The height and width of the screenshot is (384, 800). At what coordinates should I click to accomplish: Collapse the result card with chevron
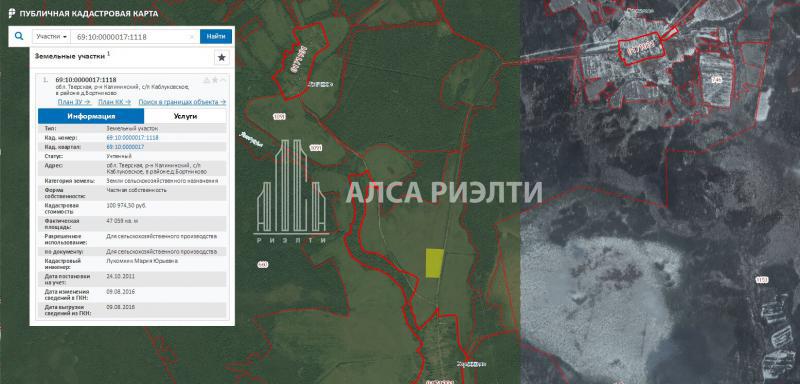(223, 80)
